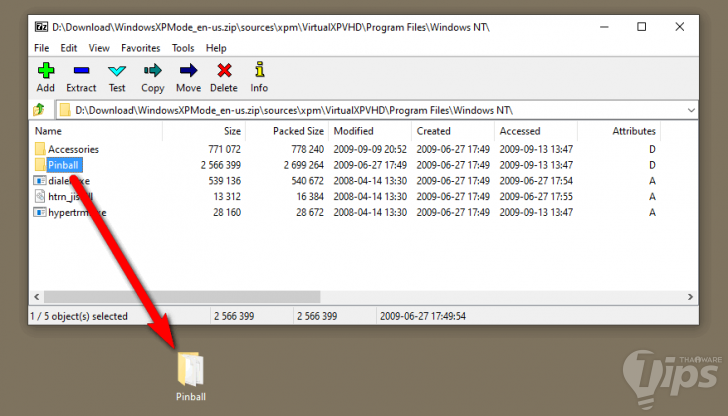Select the Pinball folder icon on desktop

(190, 370)
